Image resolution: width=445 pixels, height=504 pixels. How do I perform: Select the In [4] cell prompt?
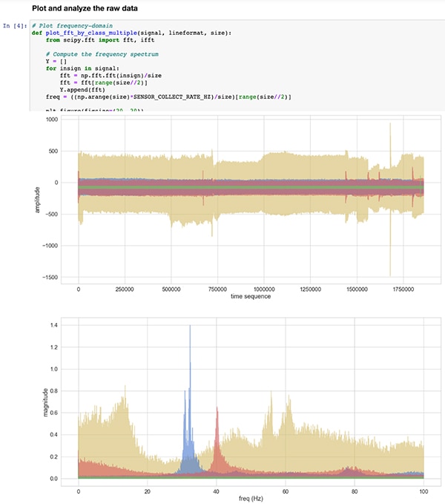[16, 26]
